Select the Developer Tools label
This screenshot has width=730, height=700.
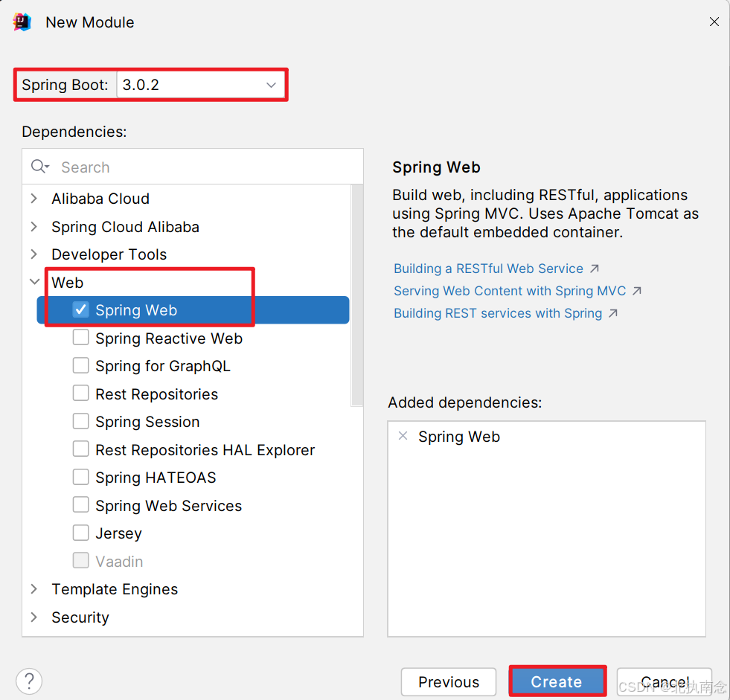click(x=109, y=254)
